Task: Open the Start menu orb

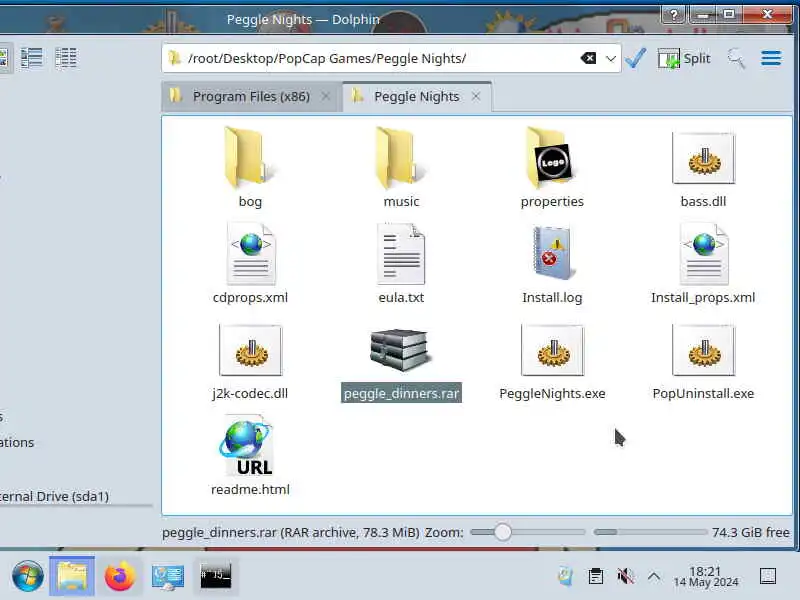Action: pos(28,577)
